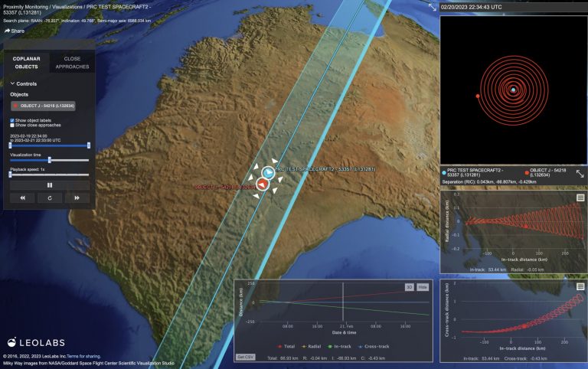
Task: Pause the visualization playback
Action: coord(50,184)
